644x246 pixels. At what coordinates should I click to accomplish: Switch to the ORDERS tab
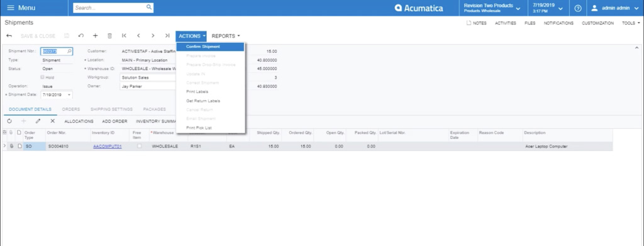71,109
